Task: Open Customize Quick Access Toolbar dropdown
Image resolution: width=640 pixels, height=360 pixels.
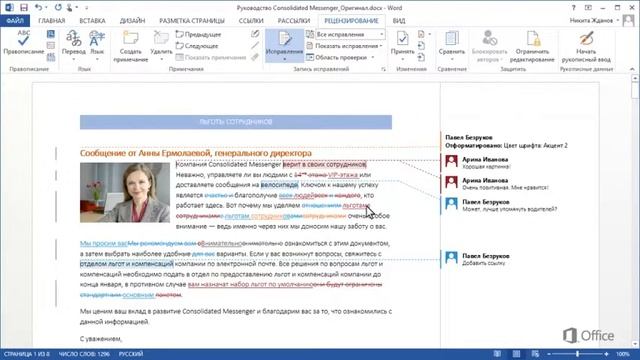Action: click(x=87, y=8)
